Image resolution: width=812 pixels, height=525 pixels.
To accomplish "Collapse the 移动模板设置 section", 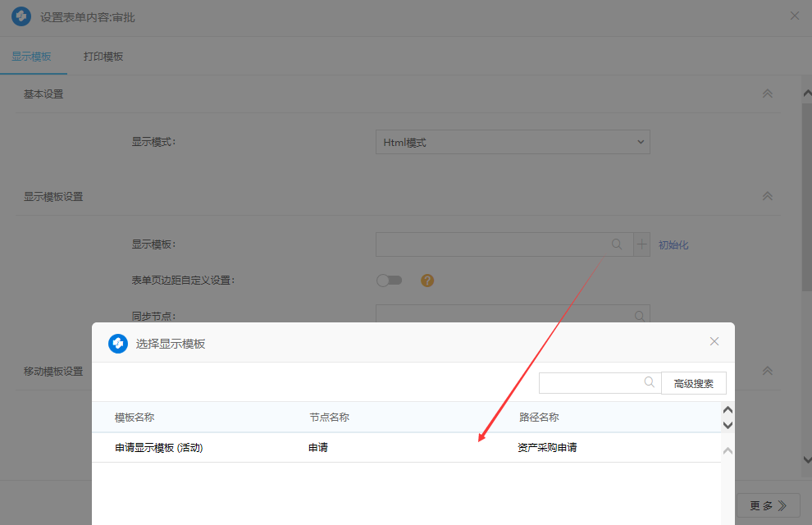I will coord(768,371).
